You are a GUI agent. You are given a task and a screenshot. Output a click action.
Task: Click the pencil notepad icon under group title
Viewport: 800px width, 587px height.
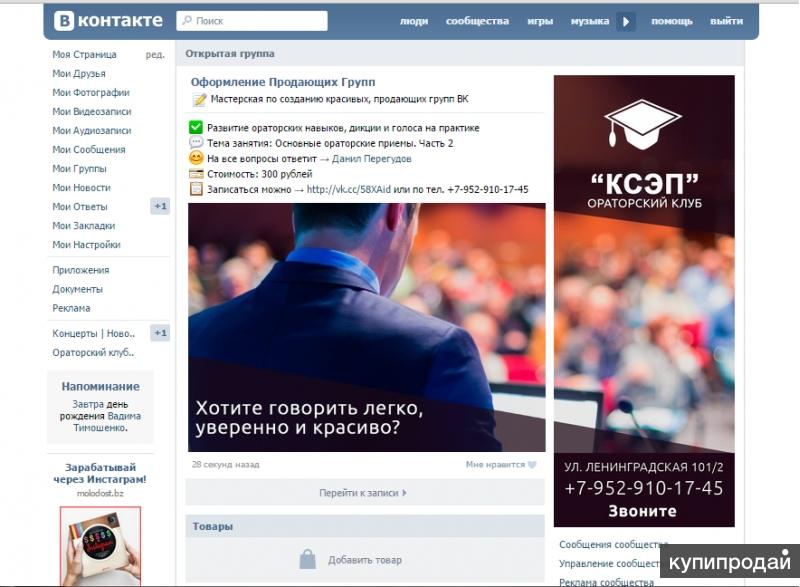tap(199, 99)
